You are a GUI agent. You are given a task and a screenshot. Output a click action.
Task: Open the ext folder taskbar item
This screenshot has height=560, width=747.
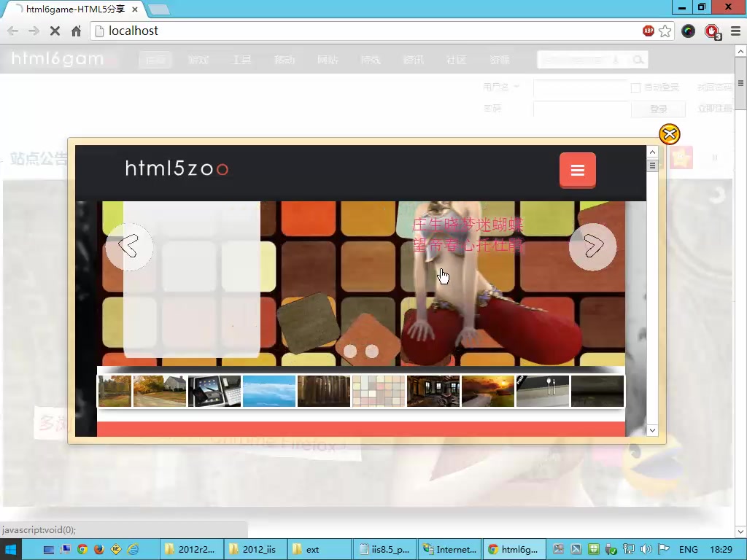pos(320,549)
